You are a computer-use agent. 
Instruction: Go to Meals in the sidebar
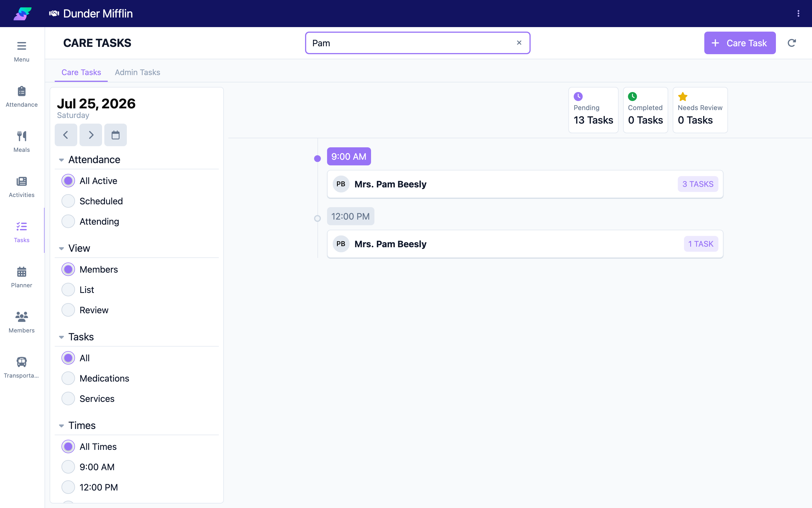click(21, 141)
